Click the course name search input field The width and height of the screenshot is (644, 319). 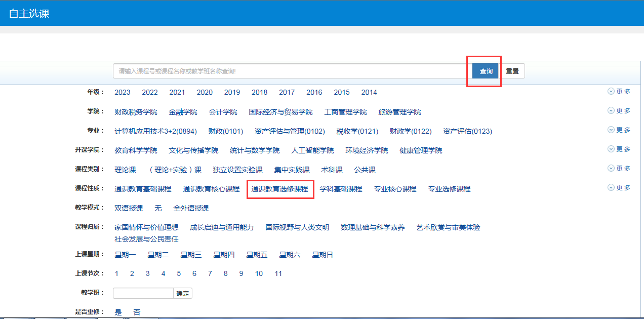[290, 71]
